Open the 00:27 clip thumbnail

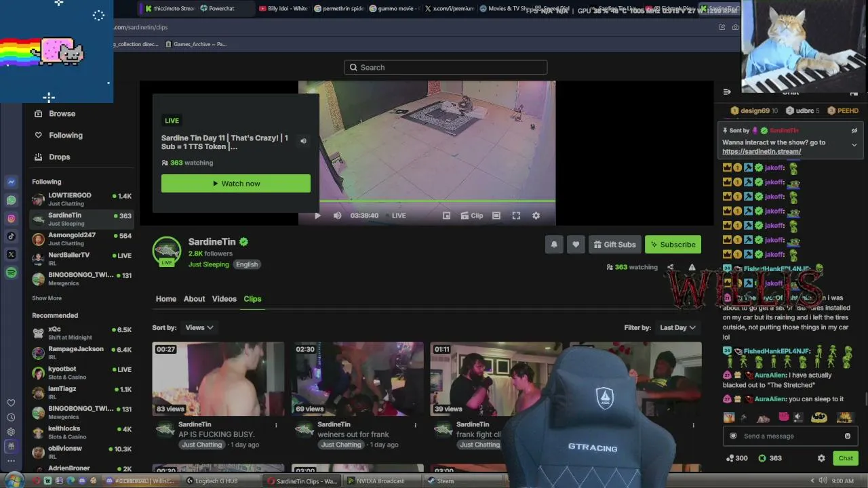(x=218, y=379)
